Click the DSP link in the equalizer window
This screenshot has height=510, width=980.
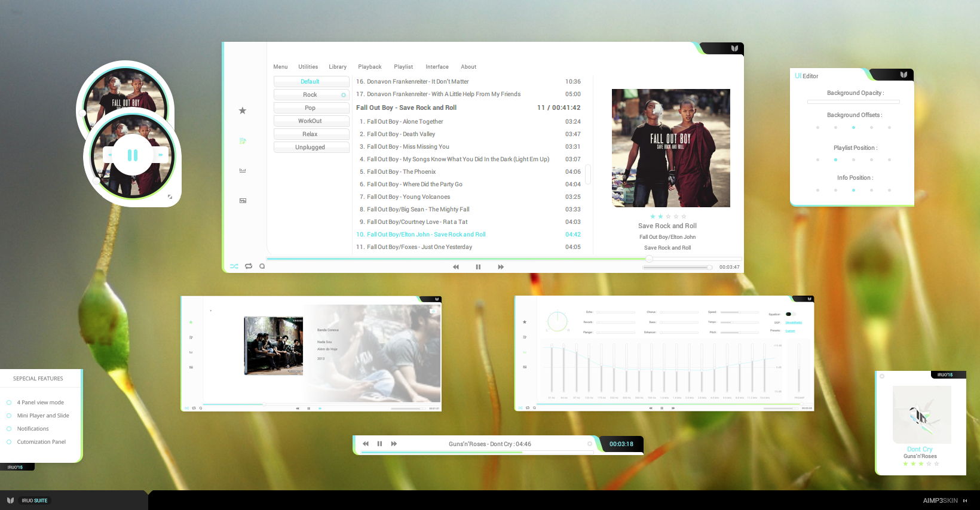(x=794, y=322)
